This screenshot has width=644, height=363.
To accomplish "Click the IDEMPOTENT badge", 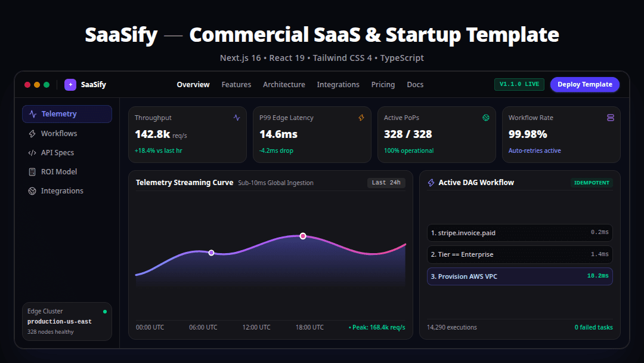I will 592,183.
